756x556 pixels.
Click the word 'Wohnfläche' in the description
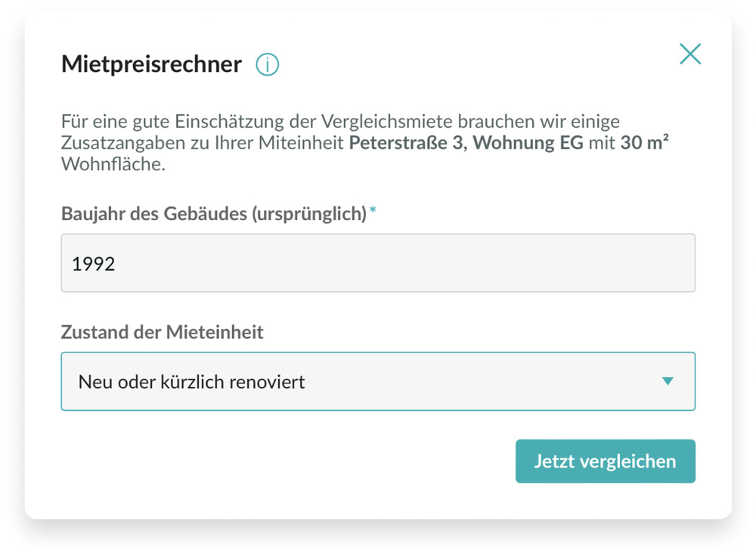pos(113,163)
